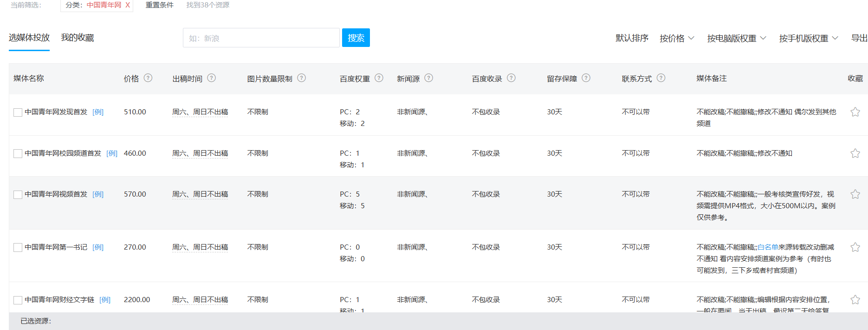Favorite 中国青年网发现首发 with star icon
868x330 pixels.
(x=855, y=112)
